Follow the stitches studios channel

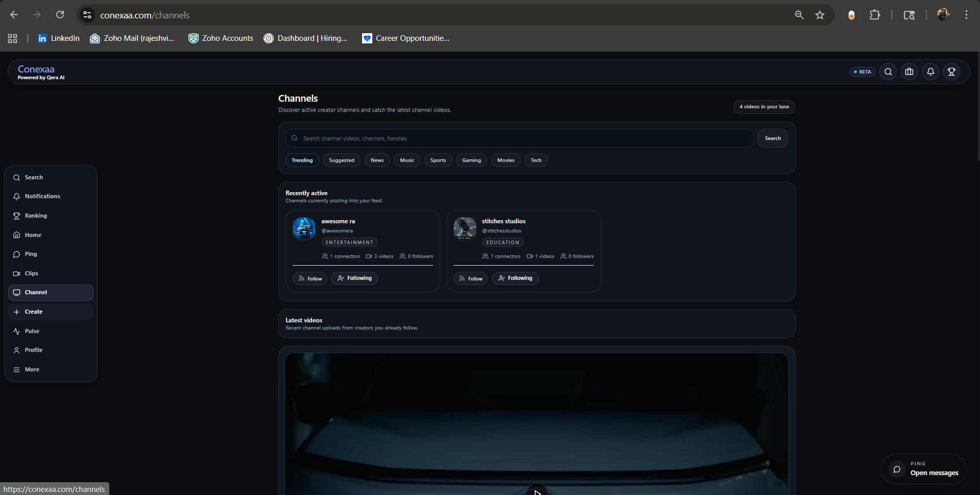[470, 278]
